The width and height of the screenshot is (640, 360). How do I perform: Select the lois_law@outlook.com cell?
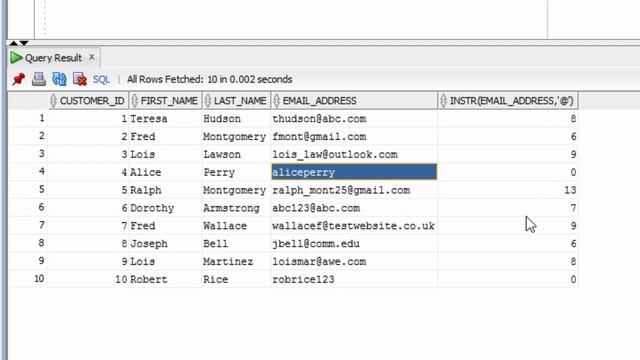pos(354,154)
